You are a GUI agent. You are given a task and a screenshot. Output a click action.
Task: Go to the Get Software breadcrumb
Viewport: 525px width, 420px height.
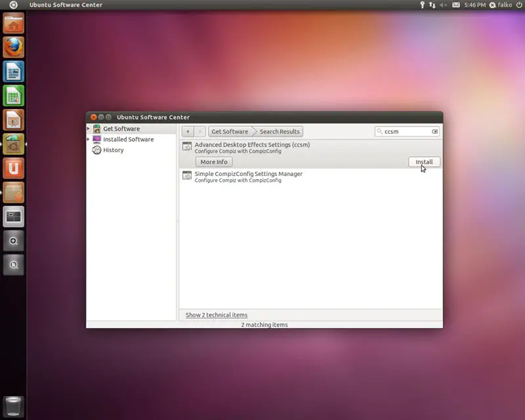pyautogui.click(x=230, y=132)
